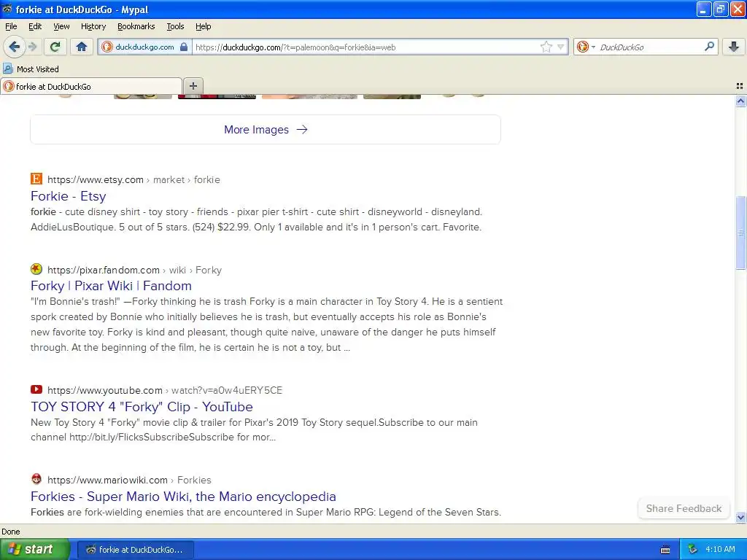Open the Help menu
747x560 pixels.
pyautogui.click(x=203, y=26)
